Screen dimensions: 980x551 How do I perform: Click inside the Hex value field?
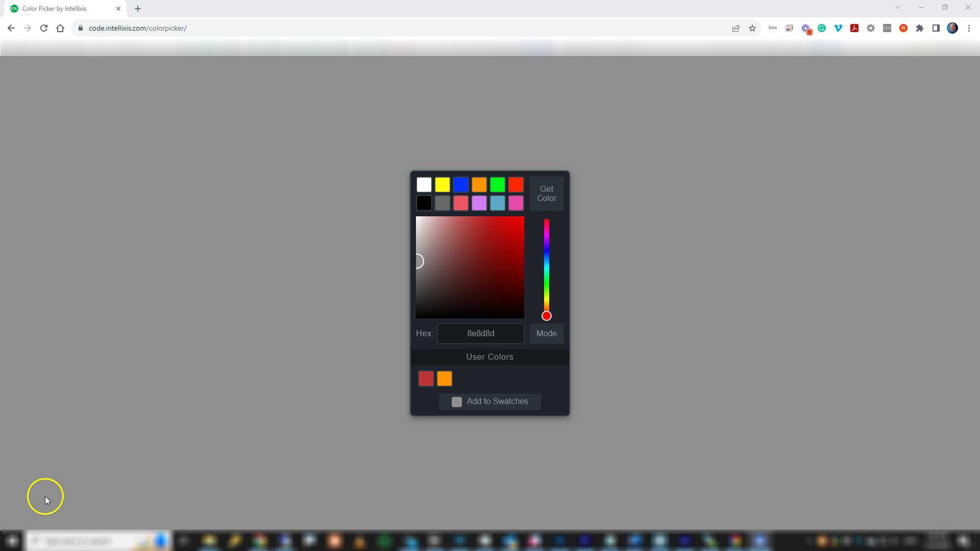(x=480, y=333)
